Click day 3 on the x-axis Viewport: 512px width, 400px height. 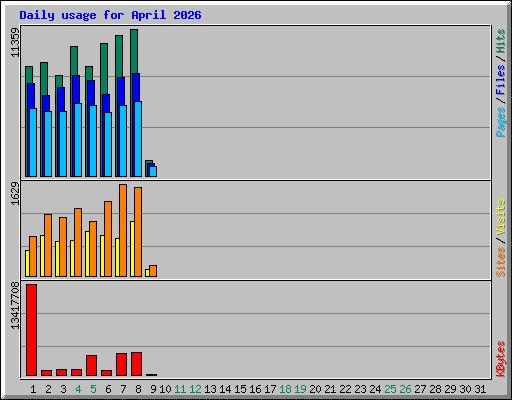pyautogui.click(x=63, y=389)
